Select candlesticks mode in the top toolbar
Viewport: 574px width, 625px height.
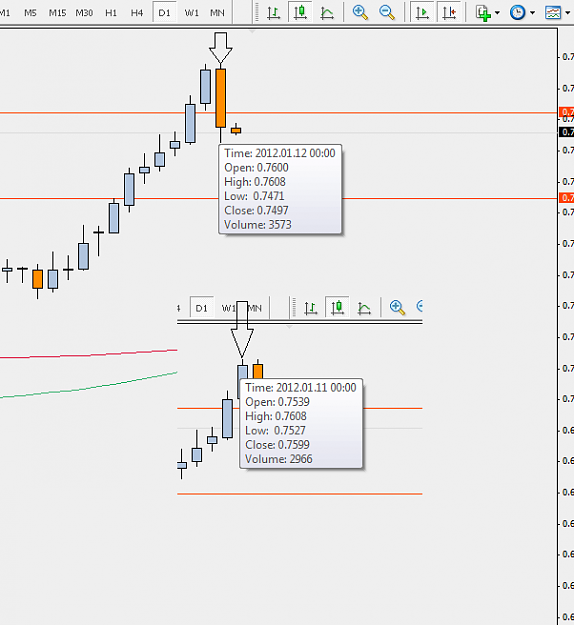point(300,13)
